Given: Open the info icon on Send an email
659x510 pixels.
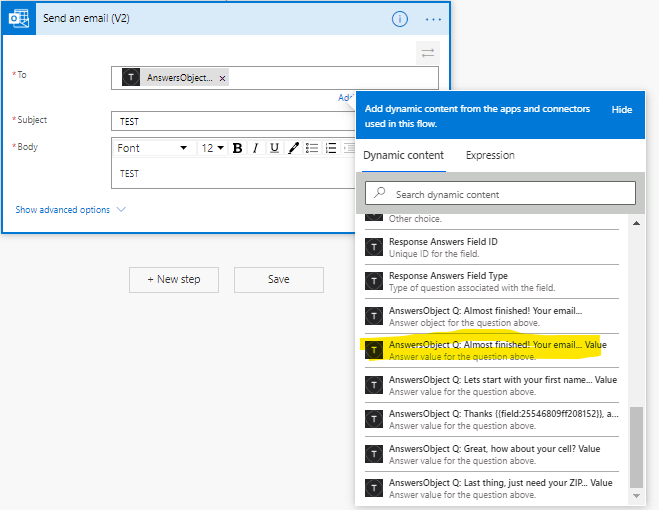Looking at the screenshot, I should (399, 19).
